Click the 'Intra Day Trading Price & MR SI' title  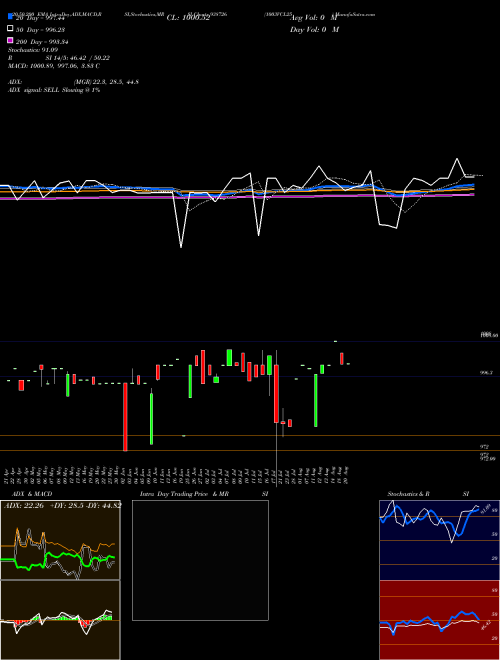click(x=204, y=494)
